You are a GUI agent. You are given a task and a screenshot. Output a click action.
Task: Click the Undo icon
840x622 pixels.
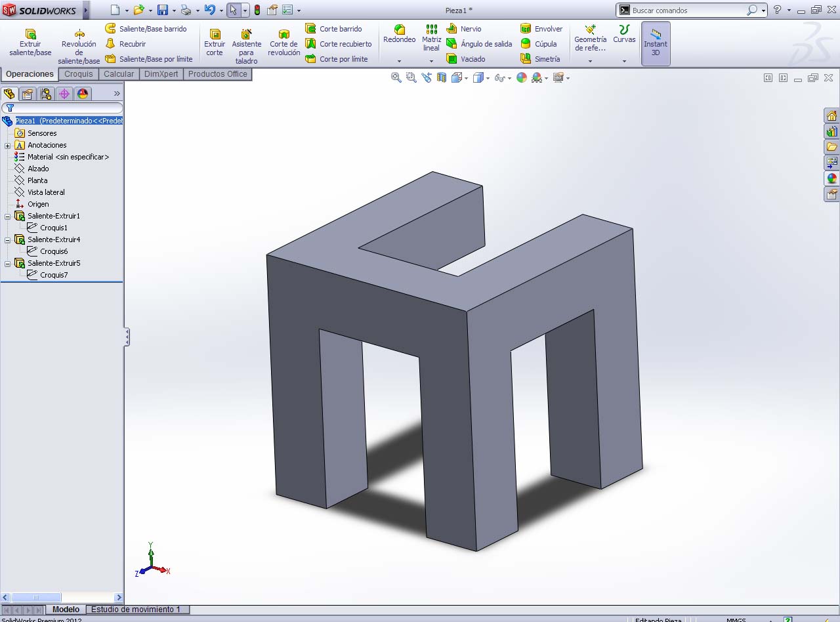click(209, 10)
